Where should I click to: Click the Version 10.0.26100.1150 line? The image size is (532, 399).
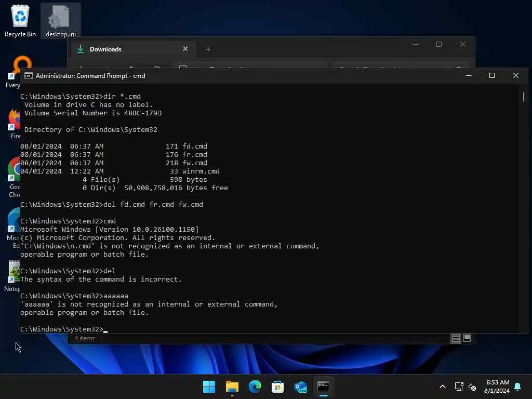[x=110, y=229]
